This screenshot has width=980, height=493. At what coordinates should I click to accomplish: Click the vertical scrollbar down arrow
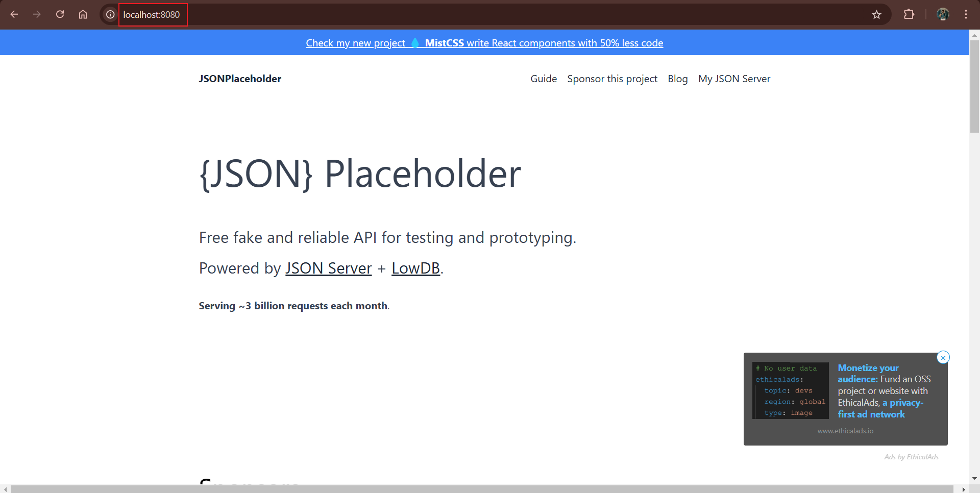[x=974, y=478]
